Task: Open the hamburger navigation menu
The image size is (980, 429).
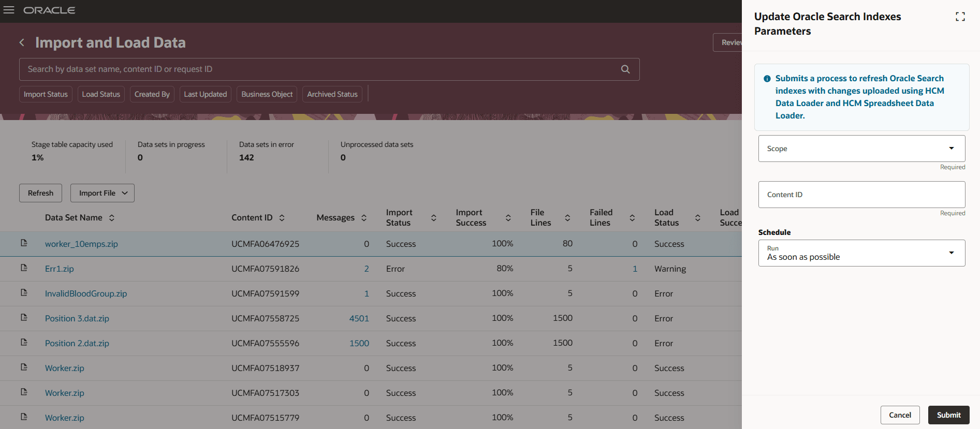Action: pos(9,10)
